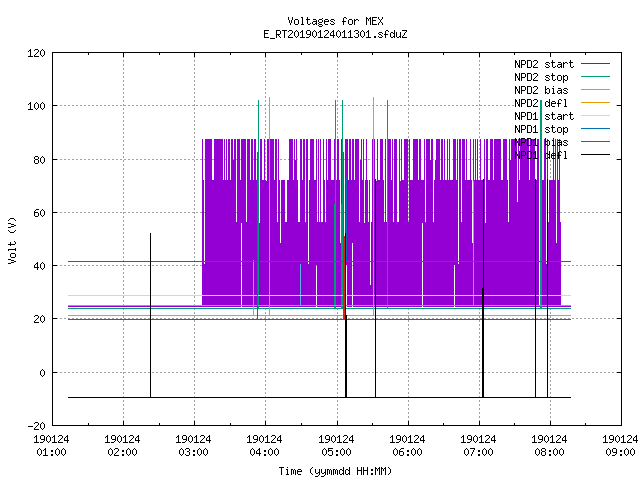640x480 pixels.
Task: Click the black NPD1 defl spike near 02:20
Action: 150,315
